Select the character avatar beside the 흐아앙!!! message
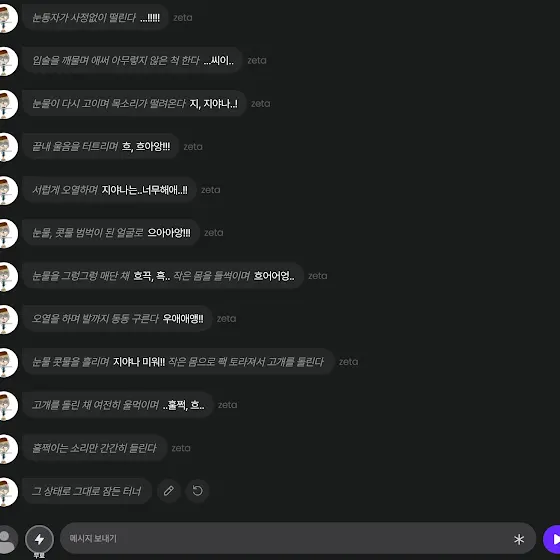560x560 pixels. (7, 147)
